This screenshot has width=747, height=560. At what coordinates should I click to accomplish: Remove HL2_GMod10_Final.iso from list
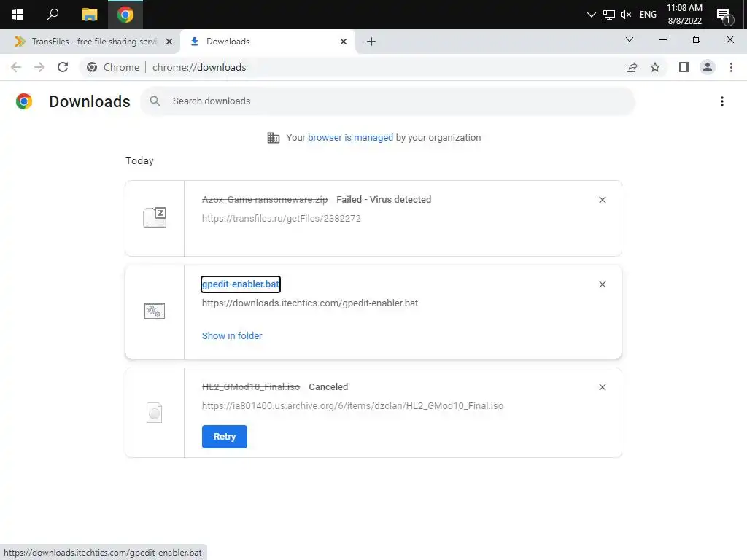click(602, 387)
